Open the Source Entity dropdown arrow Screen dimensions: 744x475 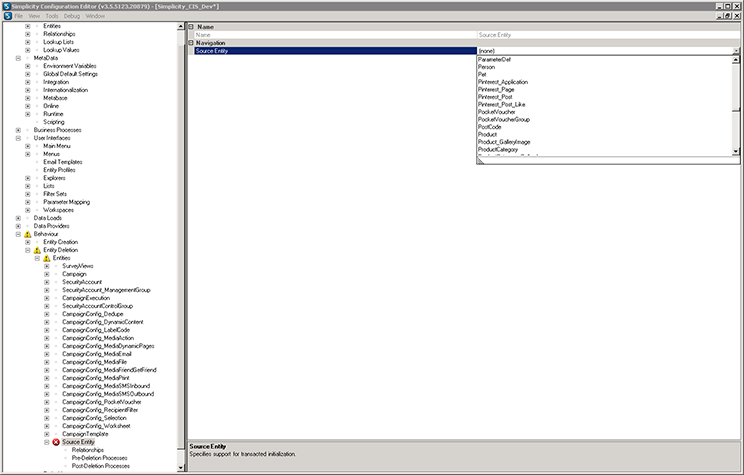click(x=735, y=50)
